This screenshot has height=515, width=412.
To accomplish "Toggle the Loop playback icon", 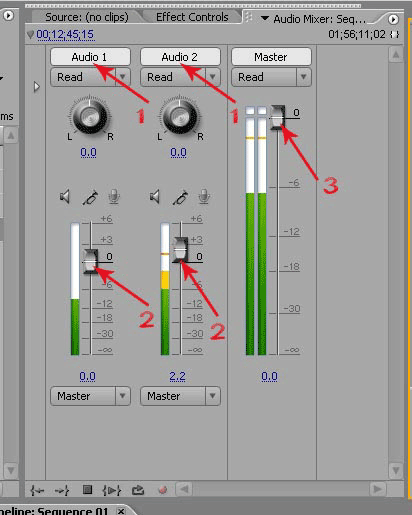I will (138, 490).
